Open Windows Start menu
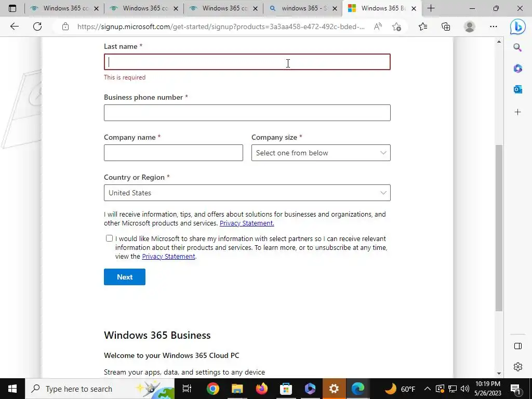The width and height of the screenshot is (532, 399). coord(12,389)
